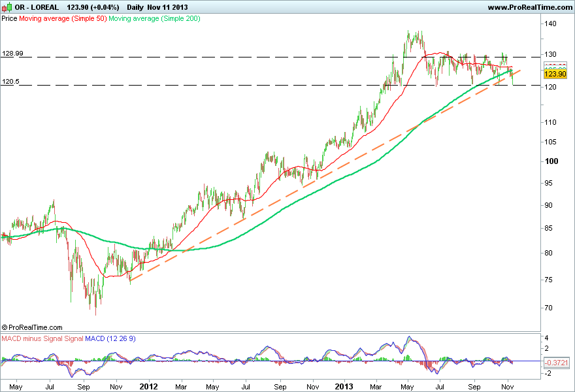The image size is (575, 392).
Task: Click the 105 price axis value
Action: tap(550, 142)
